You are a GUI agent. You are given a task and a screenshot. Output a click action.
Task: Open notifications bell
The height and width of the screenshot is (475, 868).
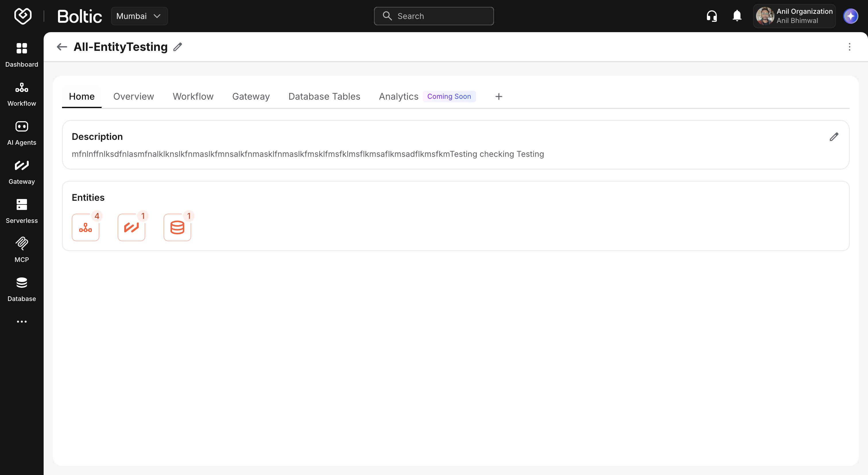(x=737, y=16)
